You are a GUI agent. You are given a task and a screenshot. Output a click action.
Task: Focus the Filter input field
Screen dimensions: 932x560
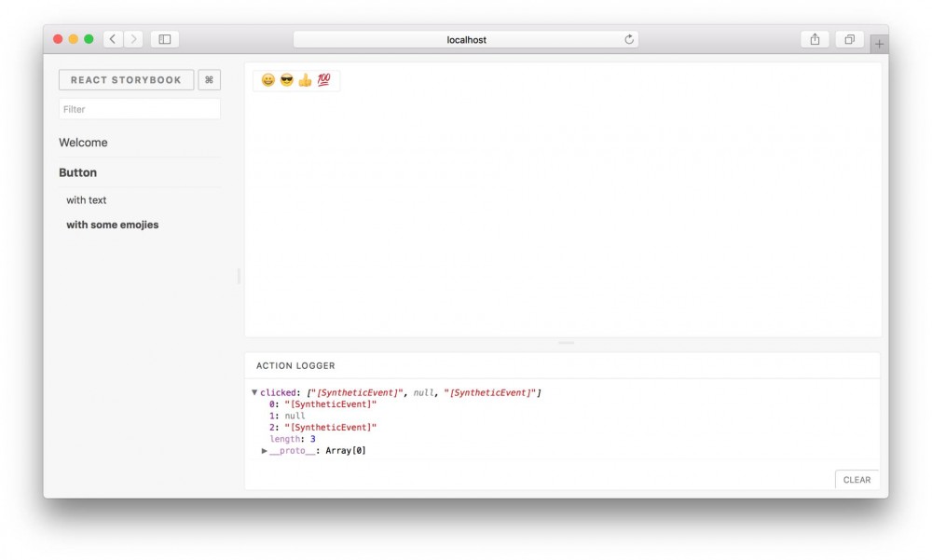click(x=140, y=109)
